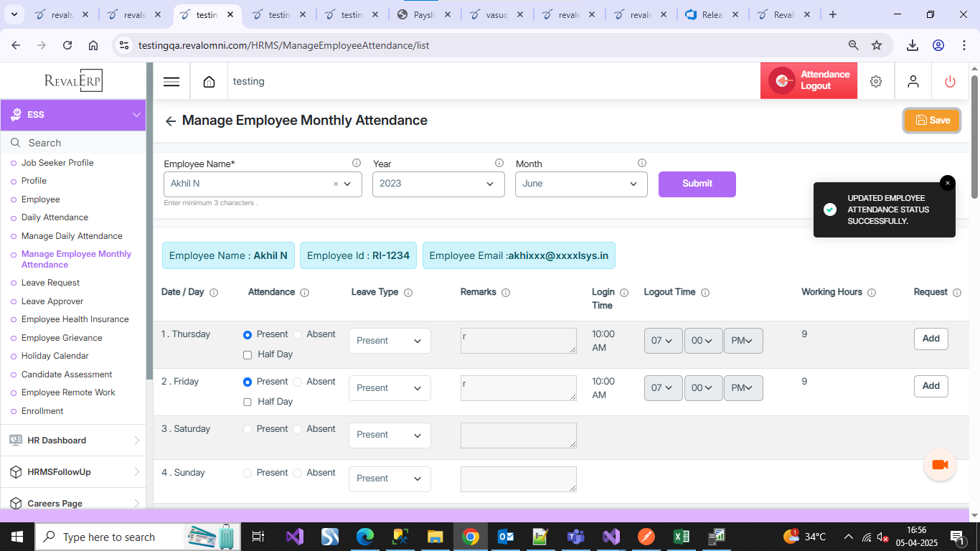Open the Year dropdown showing 2023

tap(438, 184)
